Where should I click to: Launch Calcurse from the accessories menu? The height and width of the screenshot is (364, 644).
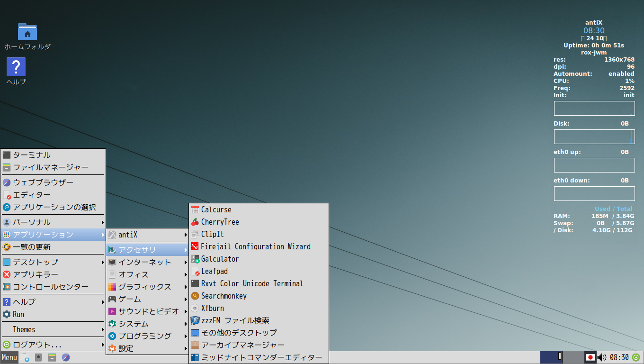point(259,209)
